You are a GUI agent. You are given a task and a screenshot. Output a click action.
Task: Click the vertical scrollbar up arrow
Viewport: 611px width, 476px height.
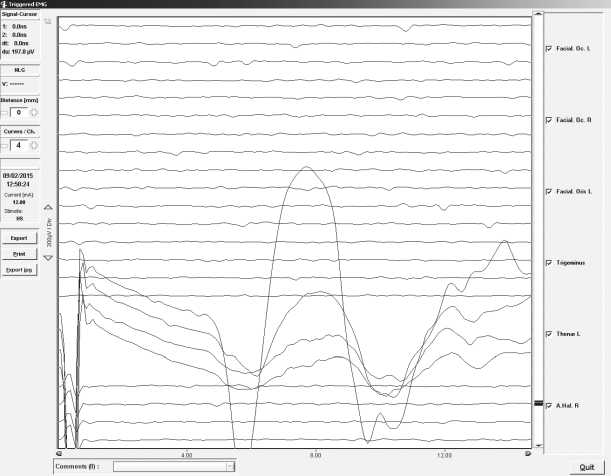pyautogui.click(x=538, y=14)
